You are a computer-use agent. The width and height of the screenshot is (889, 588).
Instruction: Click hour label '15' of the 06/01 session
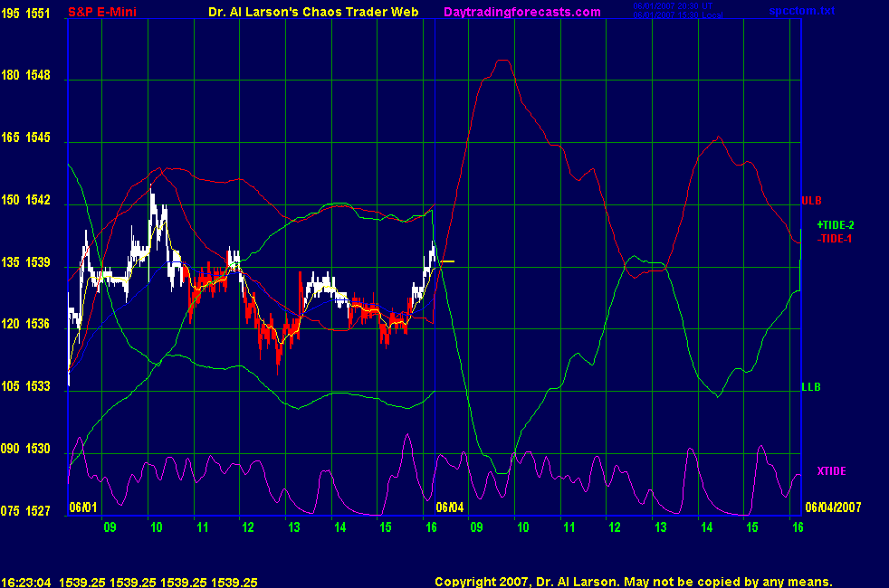coord(385,527)
